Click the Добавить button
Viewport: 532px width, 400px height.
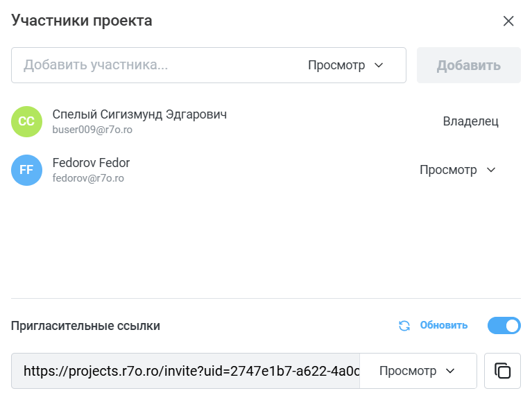point(469,65)
